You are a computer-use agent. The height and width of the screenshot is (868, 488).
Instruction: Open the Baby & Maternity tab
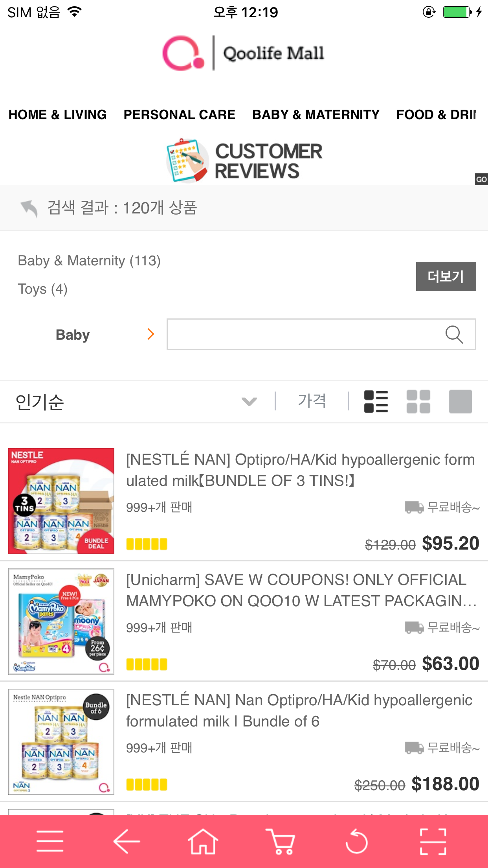coord(316,114)
